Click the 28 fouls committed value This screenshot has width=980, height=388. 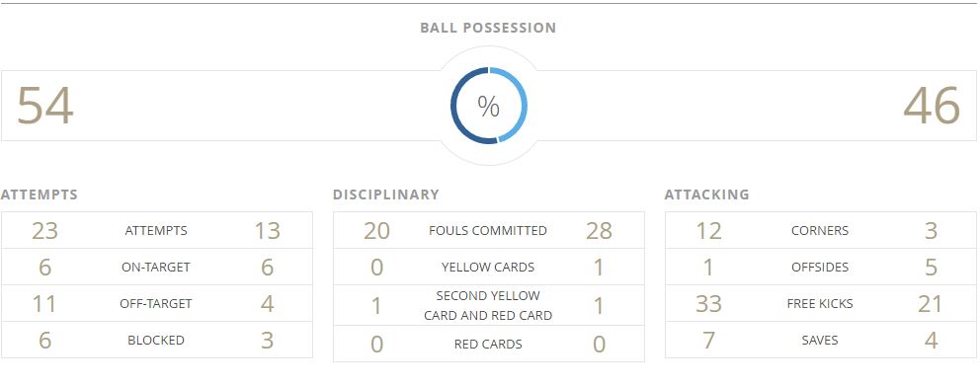click(599, 231)
